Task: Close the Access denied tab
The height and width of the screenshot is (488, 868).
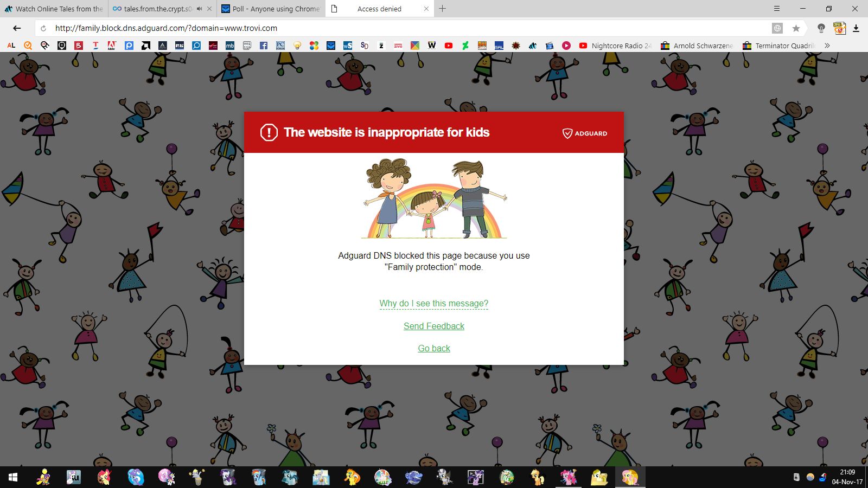Action: pos(426,9)
